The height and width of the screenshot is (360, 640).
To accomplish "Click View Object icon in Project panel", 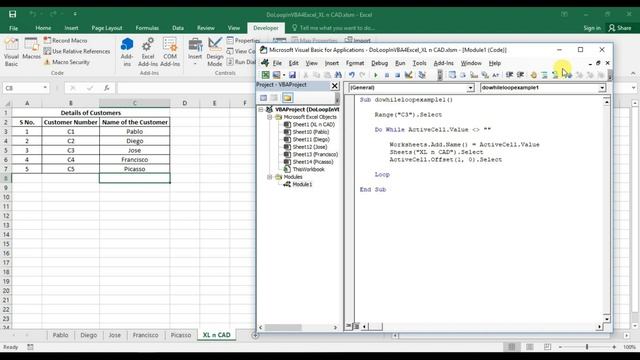I will [x=275, y=98].
